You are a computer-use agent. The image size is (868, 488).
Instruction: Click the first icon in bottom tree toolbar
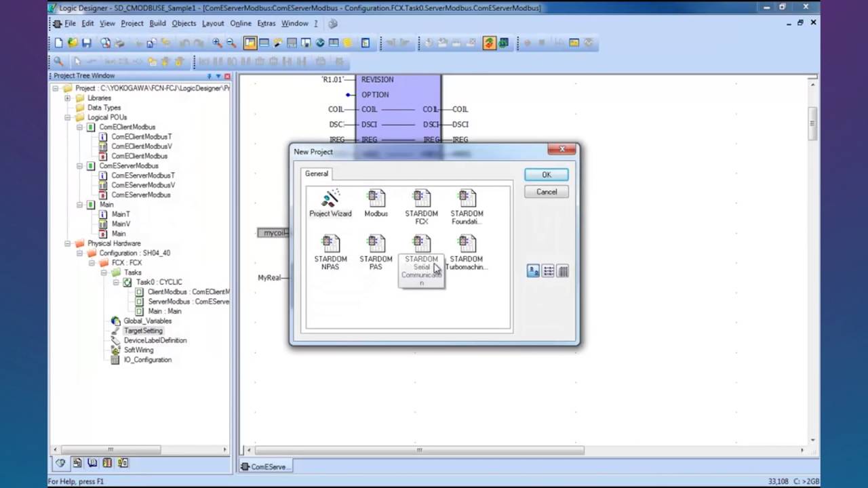[x=60, y=463]
